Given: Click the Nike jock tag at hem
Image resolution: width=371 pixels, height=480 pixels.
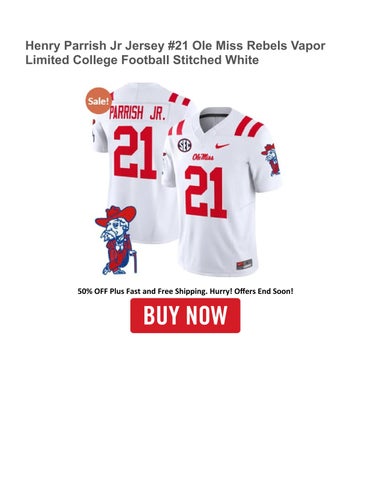Looking at the screenshot, I should 244,264.
